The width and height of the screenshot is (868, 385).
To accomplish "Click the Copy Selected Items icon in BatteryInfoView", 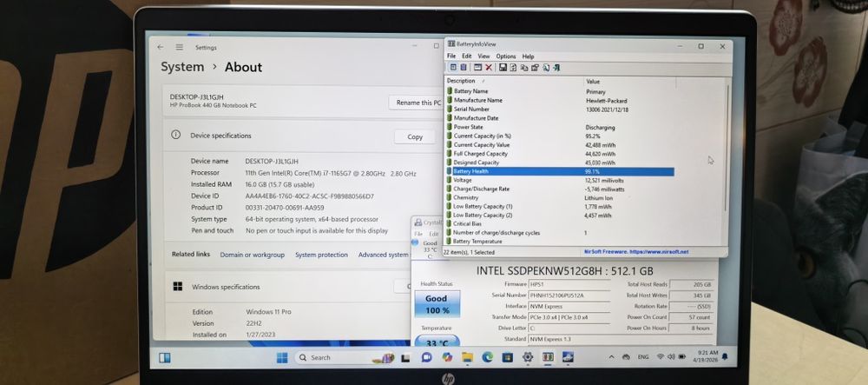I will click(x=524, y=68).
